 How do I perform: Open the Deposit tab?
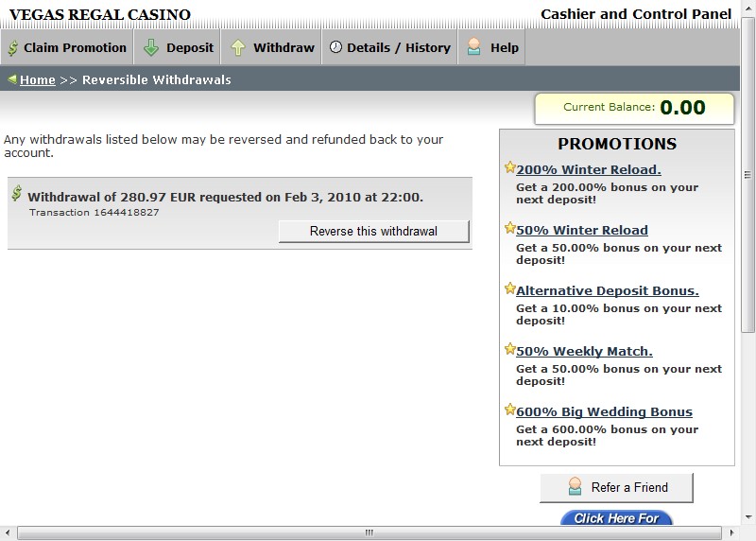(178, 46)
